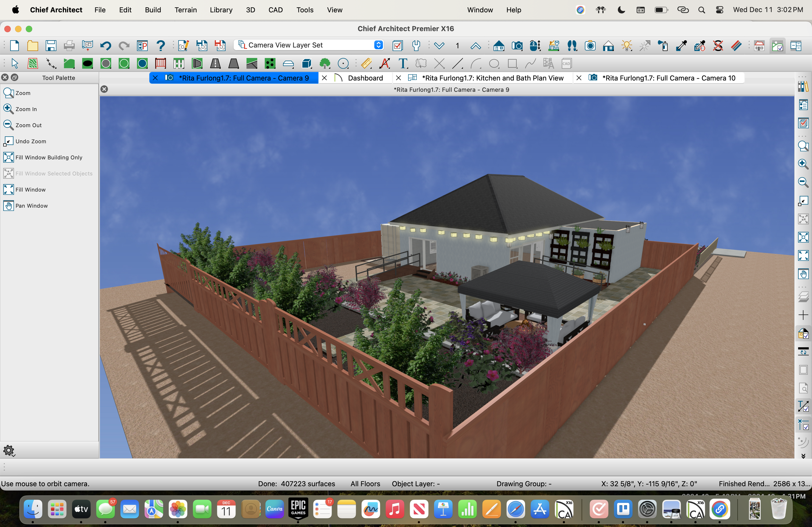Click the Undo arrow in the toolbar

tap(106, 45)
